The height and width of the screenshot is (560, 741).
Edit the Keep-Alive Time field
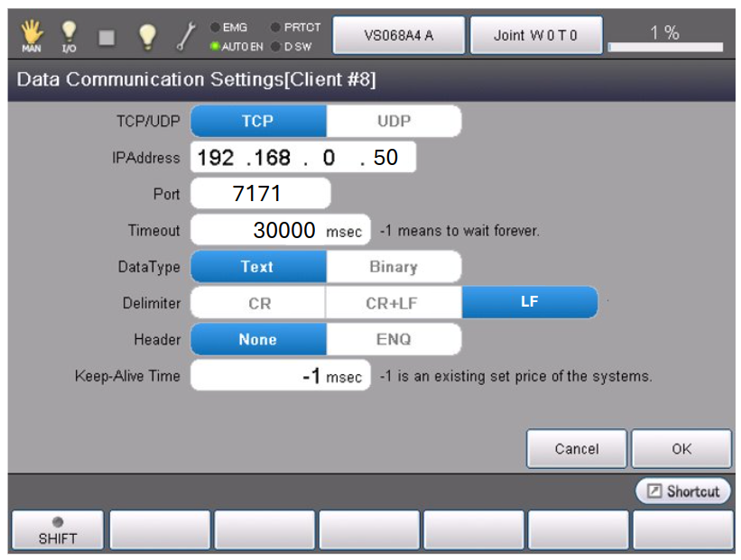pyautogui.click(x=280, y=376)
